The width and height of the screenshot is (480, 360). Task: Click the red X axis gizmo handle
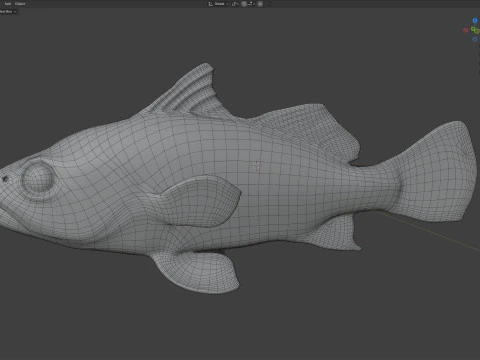click(x=466, y=30)
